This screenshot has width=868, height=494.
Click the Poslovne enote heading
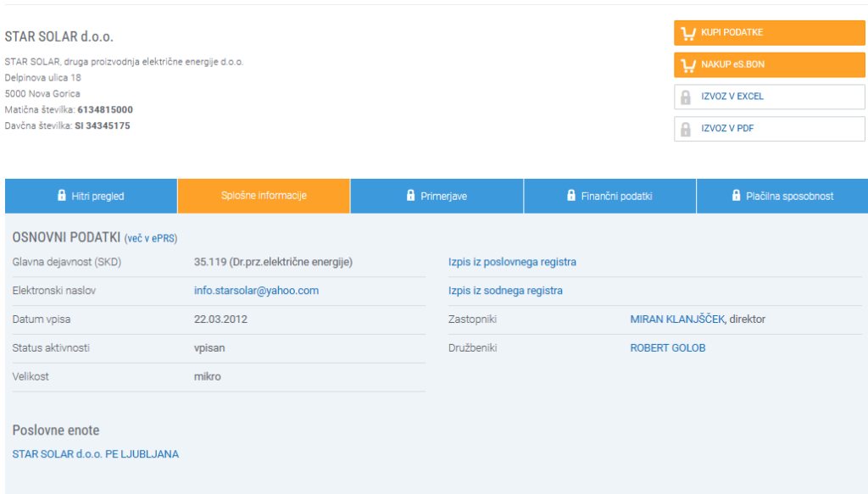[x=56, y=430]
